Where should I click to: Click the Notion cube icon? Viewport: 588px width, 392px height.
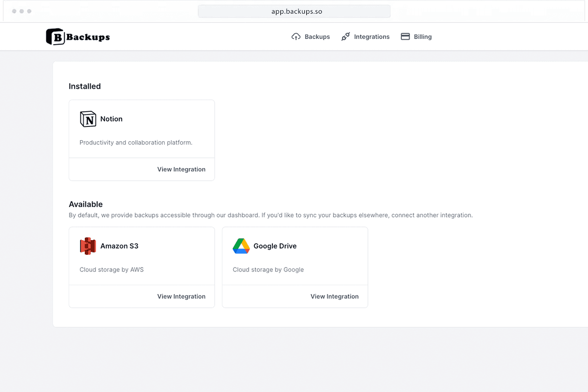(88, 119)
